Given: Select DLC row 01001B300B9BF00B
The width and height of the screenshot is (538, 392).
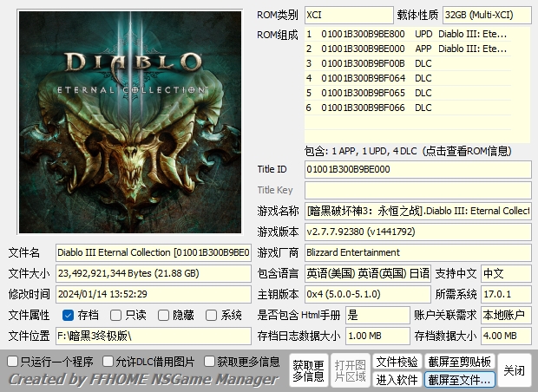Looking at the screenshot, I should 408,64.
